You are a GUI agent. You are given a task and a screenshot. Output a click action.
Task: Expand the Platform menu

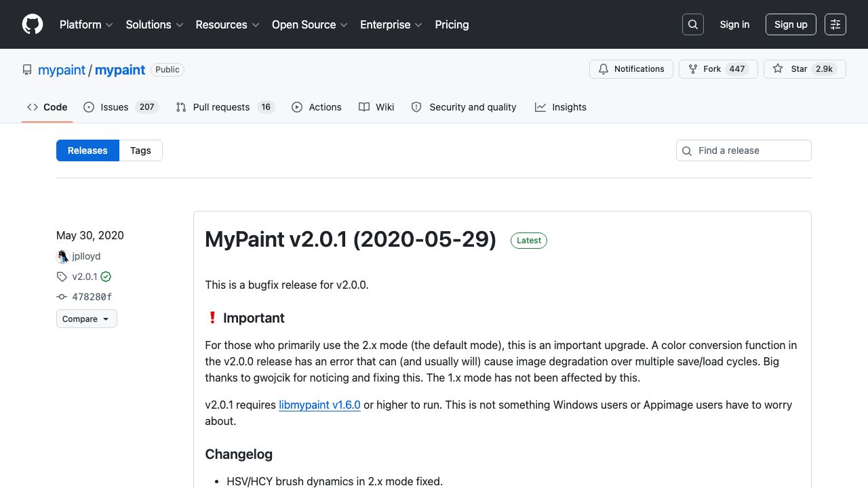[x=86, y=24]
